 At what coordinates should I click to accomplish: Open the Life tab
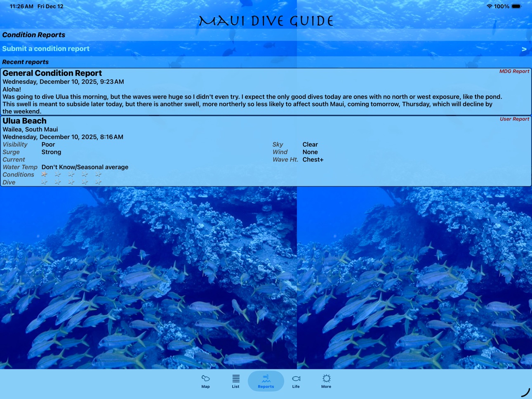tap(296, 381)
